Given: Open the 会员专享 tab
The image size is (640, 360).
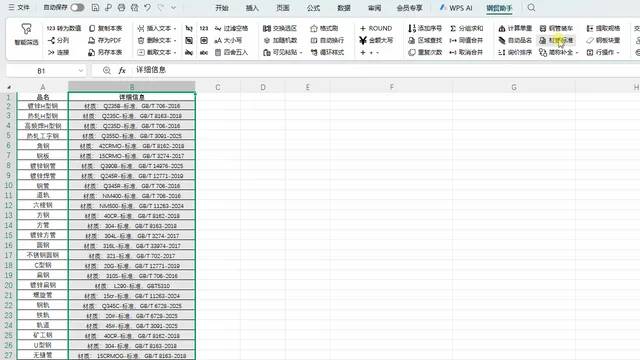Looking at the screenshot, I should [x=409, y=8].
